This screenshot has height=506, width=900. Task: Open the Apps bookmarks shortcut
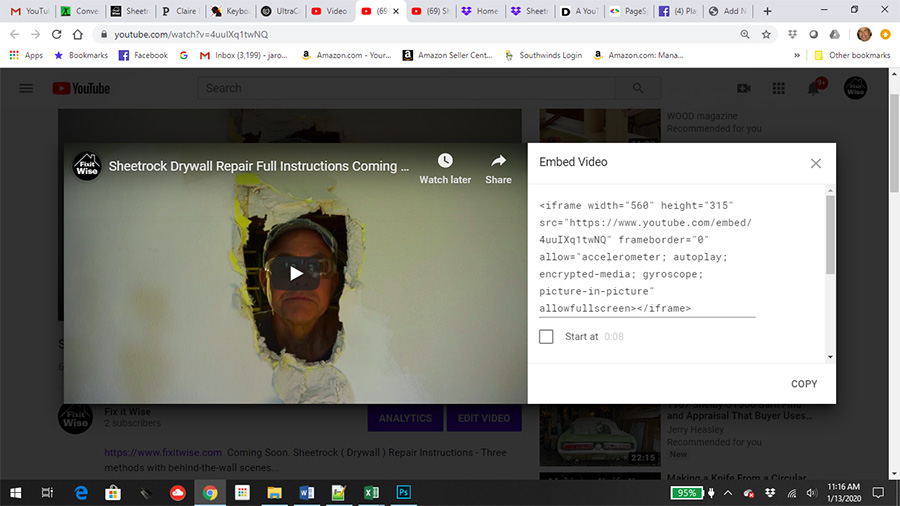(26, 55)
